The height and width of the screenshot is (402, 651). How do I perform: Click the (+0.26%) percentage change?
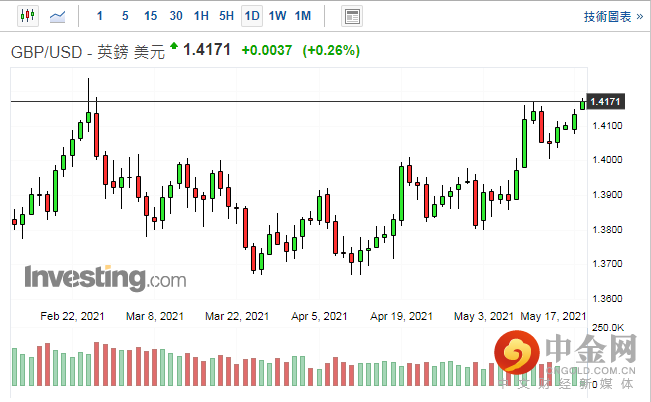click(x=331, y=51)
